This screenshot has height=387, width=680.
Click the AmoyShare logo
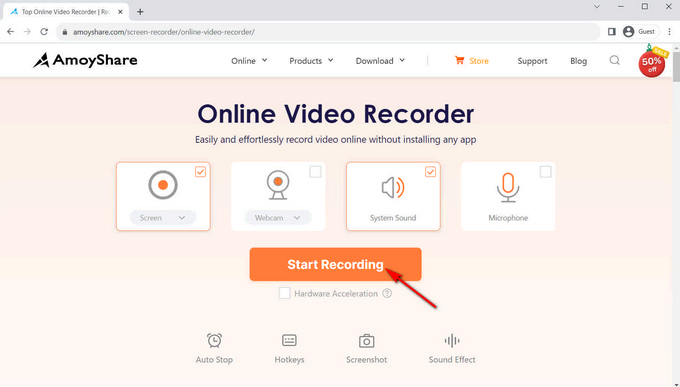(85, 60)
